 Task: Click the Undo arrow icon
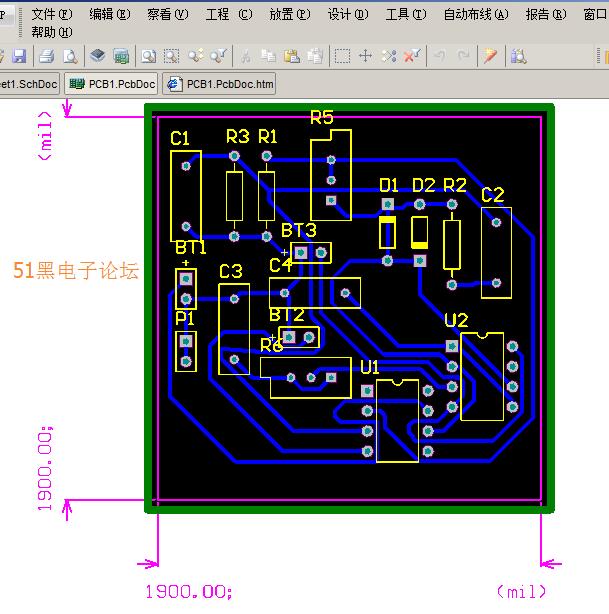pos(440,56)
